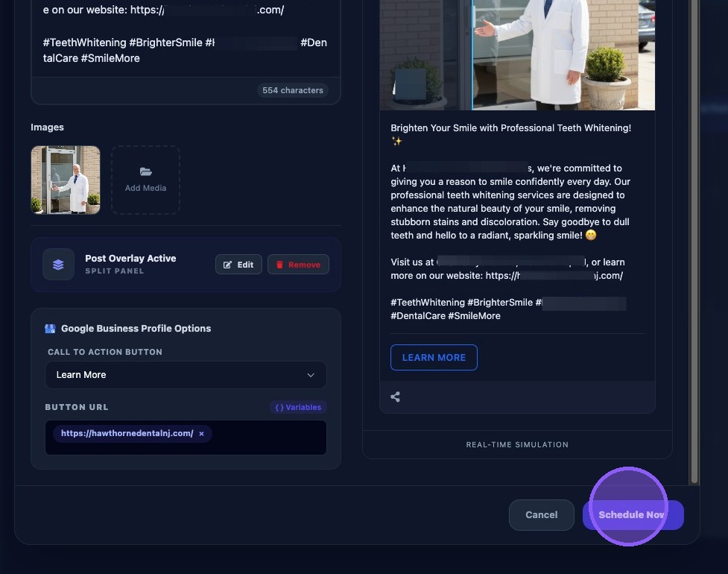
Task: Cancel the post dialog
Action: (x=542, y=514)
